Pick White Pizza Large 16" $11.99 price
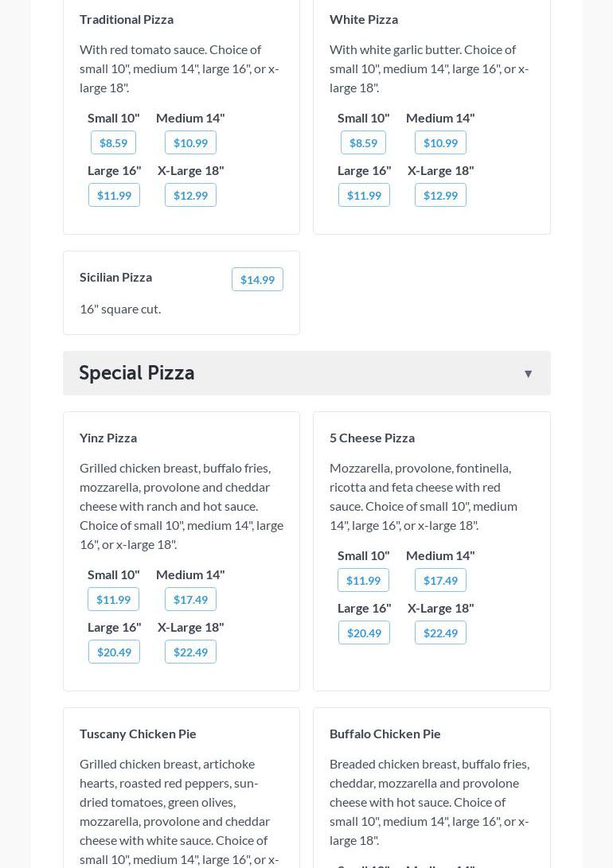The width and height of the screenshot is (613, 868). coord(364,196)
